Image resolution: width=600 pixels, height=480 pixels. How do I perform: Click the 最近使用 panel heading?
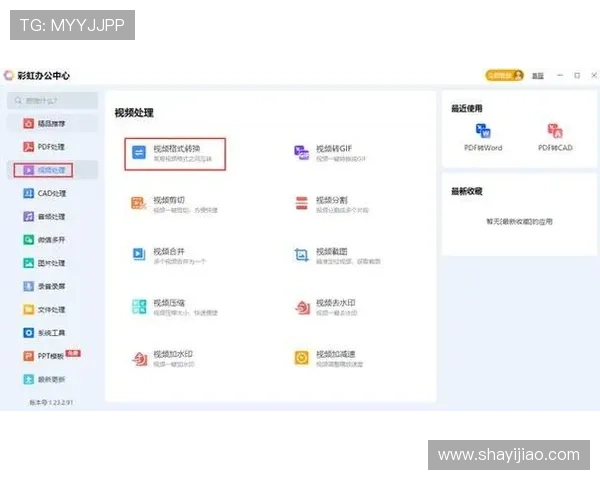pos(467,108)
